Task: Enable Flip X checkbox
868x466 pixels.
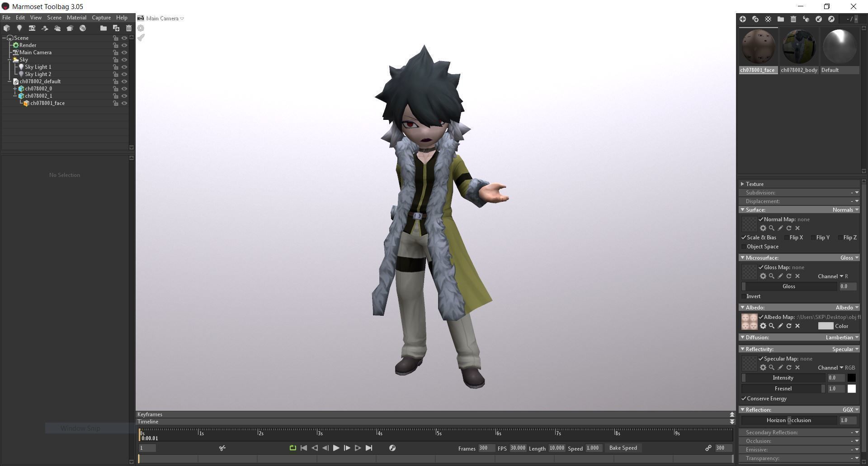Action: pos(787,238)
